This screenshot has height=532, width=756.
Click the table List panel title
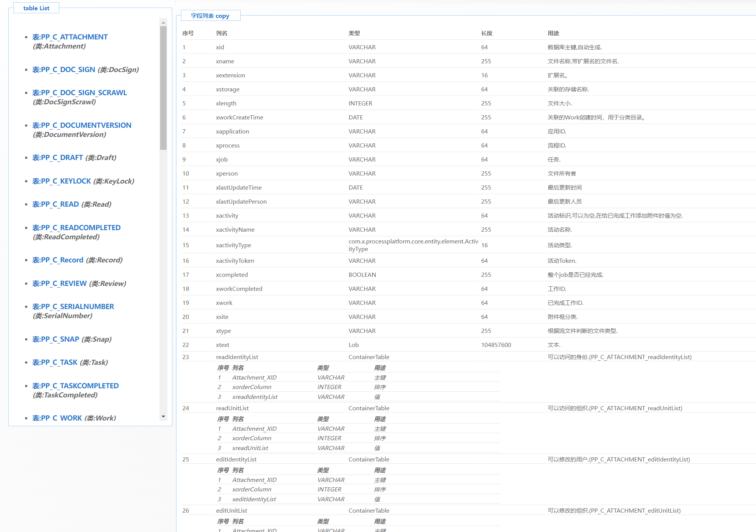click(x=36, y=8)
